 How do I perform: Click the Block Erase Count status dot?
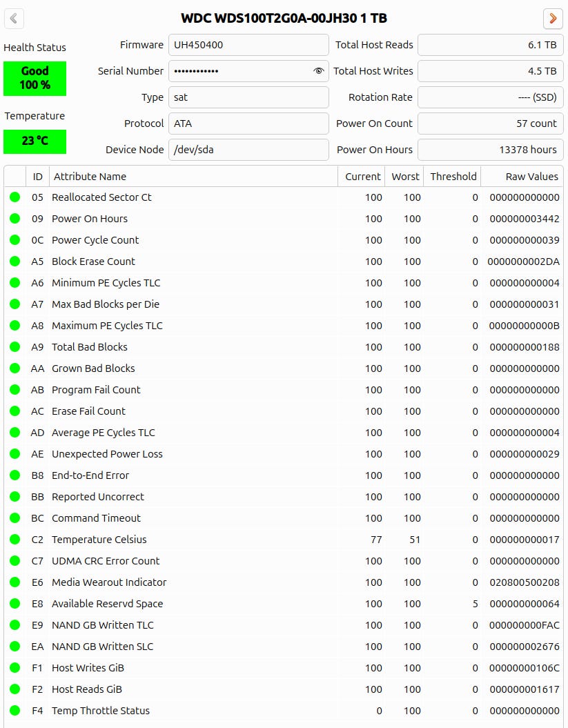(15, 262)
